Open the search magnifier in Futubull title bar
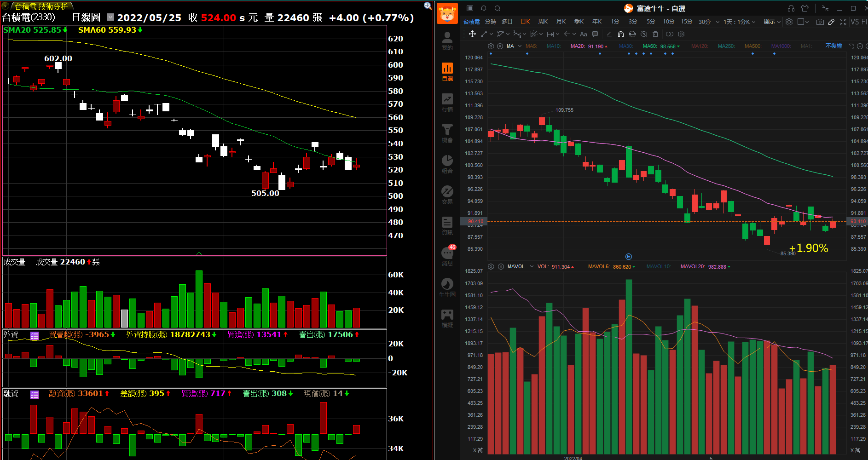Viewport: 868px width, 460px height. tap(498, 8)
